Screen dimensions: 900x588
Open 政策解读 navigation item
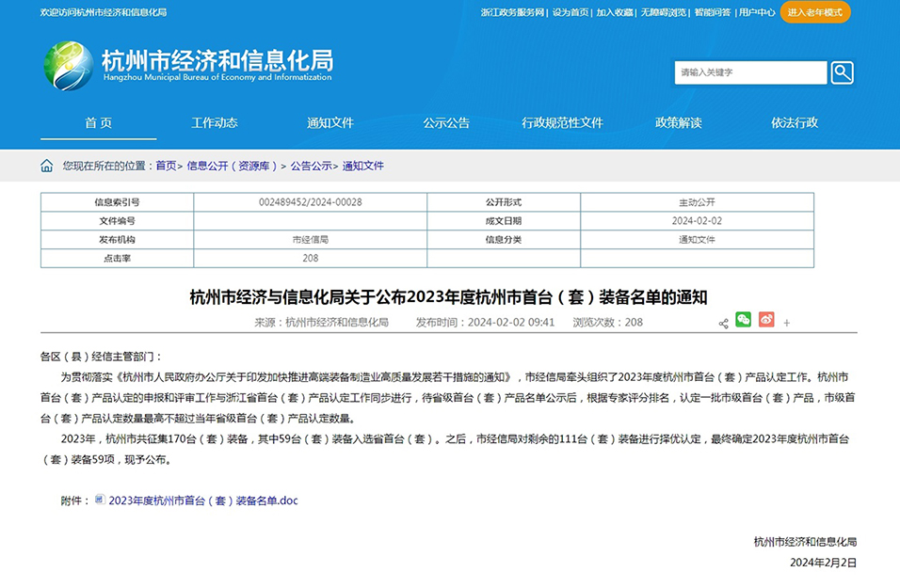pos(679,123)
